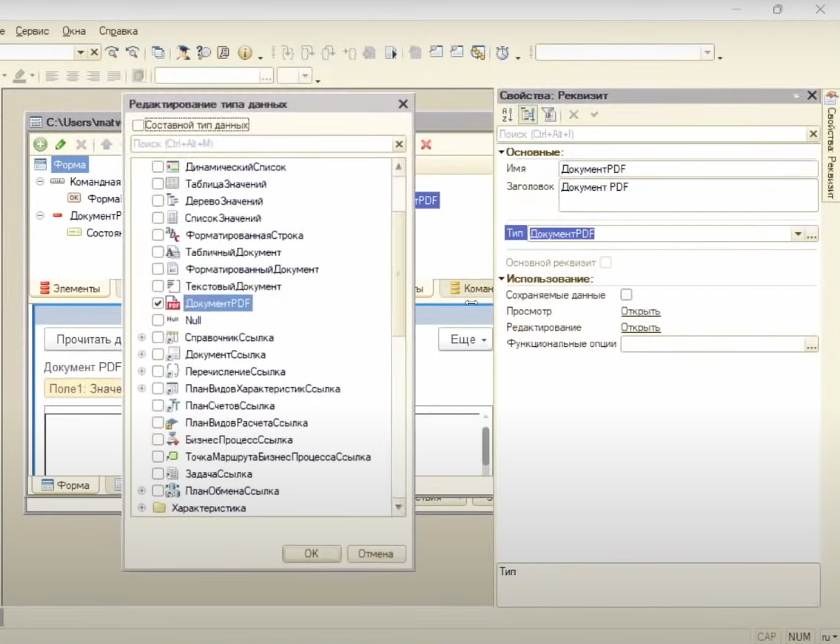Check the СправочникСсылка checkbox
The image size is (840, 644).
tap(158, 338)
